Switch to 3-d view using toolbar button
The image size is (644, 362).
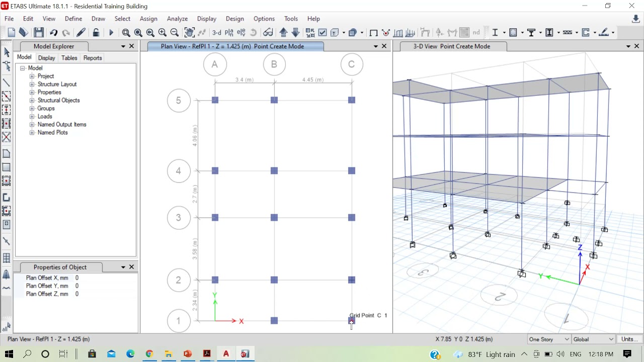click(217, 33)
